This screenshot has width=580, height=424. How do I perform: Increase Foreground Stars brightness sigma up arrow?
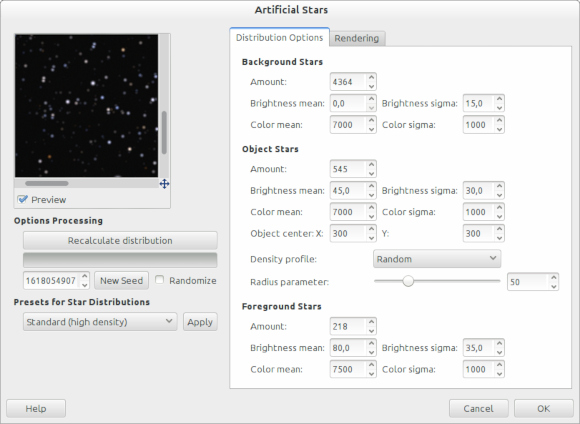(499, 343)
